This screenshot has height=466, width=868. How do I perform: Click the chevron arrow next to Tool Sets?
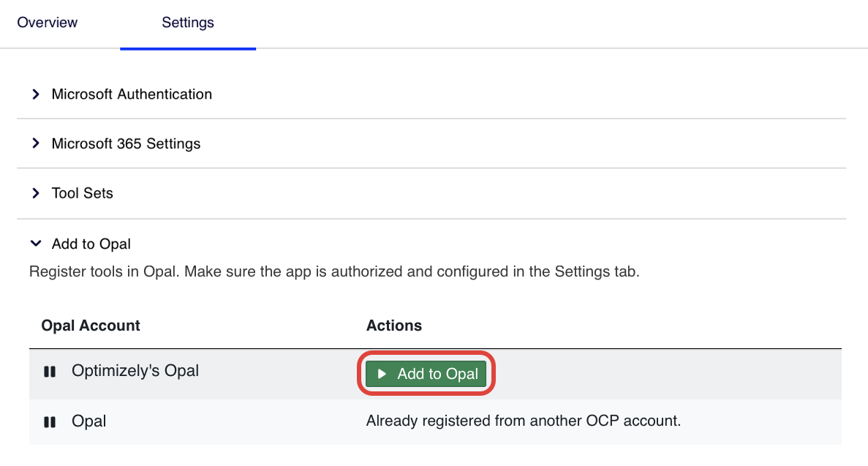[x=35, y=194]
